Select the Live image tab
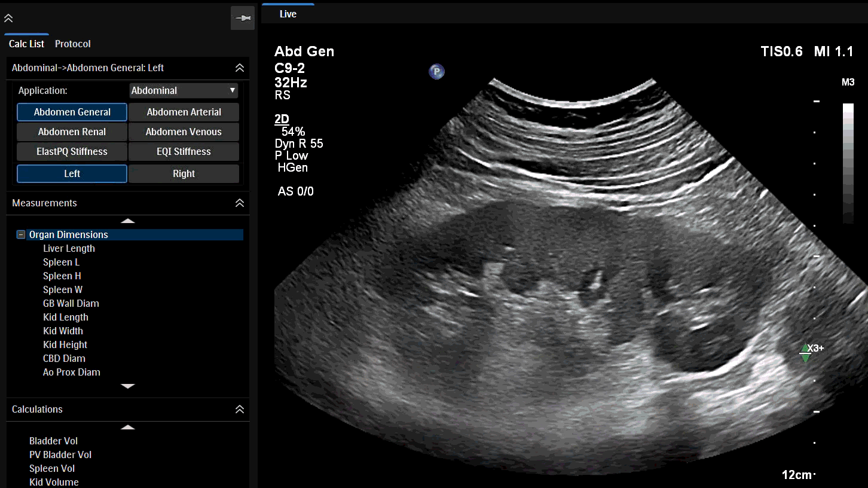The height and width of the screenshot is (488, 868). click(288, 13)
